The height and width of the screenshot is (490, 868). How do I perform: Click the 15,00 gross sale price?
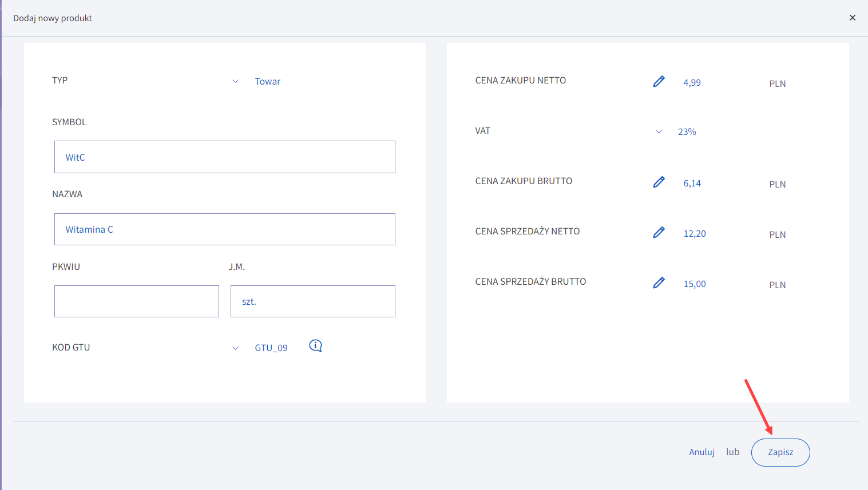694,284
